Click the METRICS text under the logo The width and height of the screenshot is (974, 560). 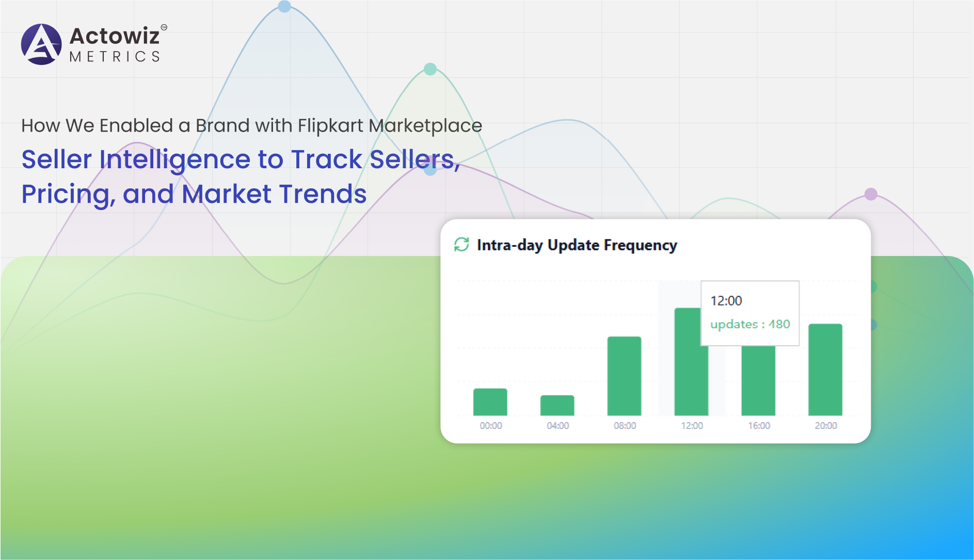(x=115, y=57)
